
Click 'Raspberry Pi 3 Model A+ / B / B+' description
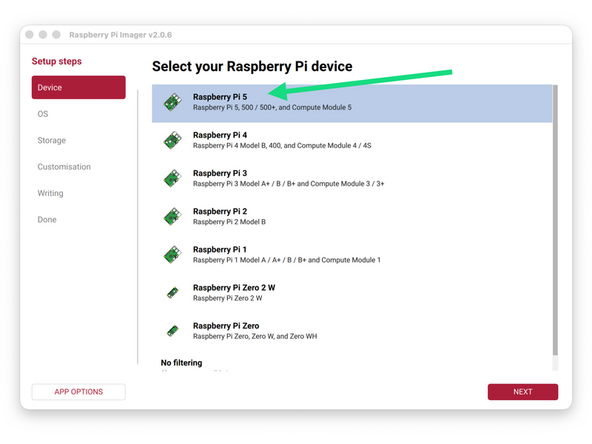coord(288,184)
